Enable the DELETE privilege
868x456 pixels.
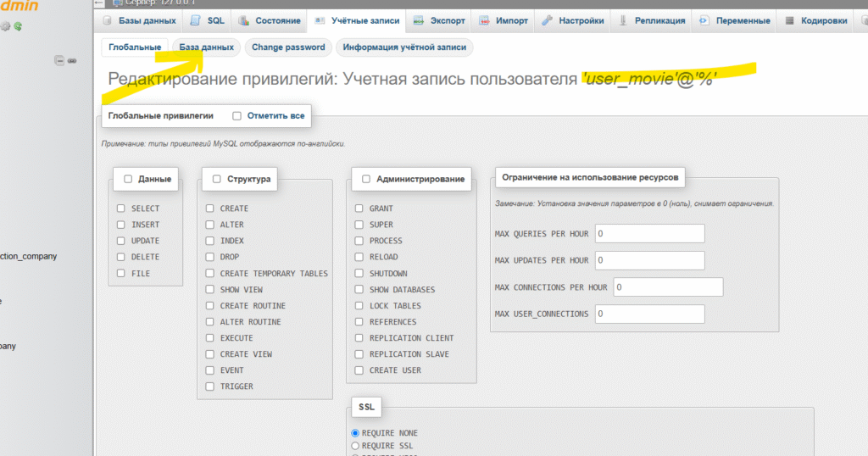(120, 257)
